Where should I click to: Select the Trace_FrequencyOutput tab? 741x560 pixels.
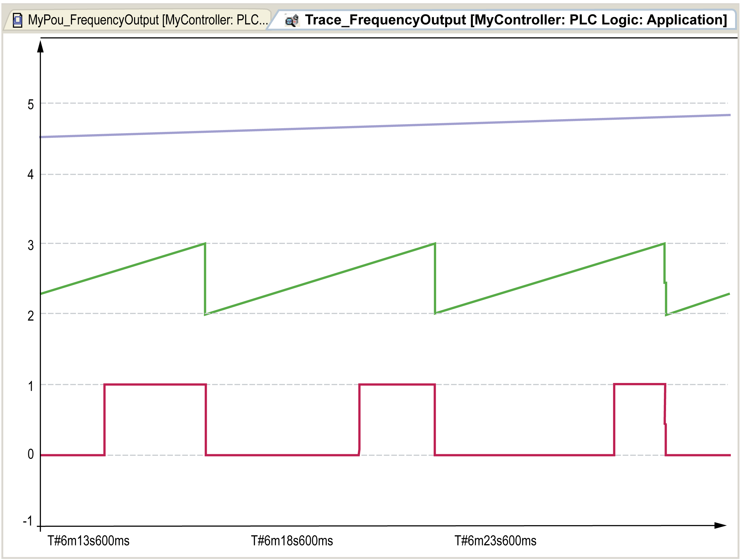515,20
